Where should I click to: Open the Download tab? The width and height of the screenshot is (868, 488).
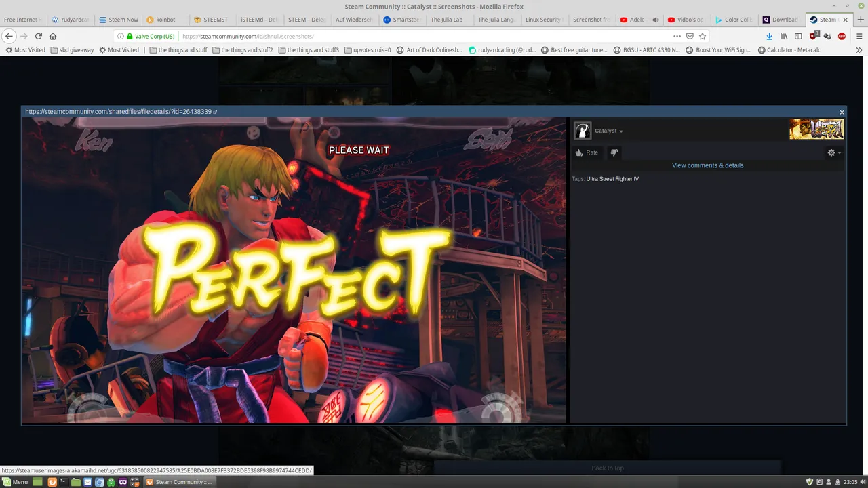click(781, 20)
